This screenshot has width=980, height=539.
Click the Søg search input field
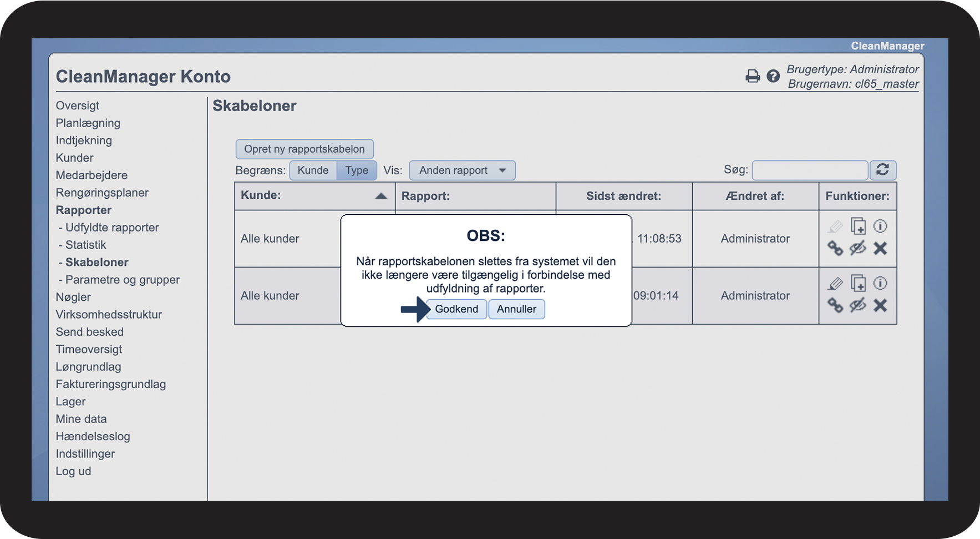click(809, 170)
